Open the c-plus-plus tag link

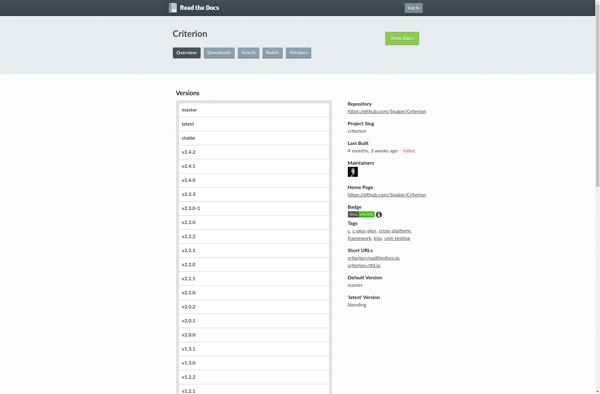tap(364, 231)
